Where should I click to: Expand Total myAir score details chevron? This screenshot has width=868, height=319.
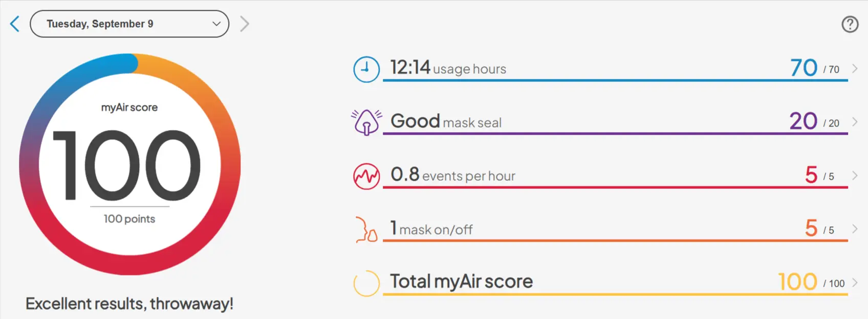coord(854,283)
